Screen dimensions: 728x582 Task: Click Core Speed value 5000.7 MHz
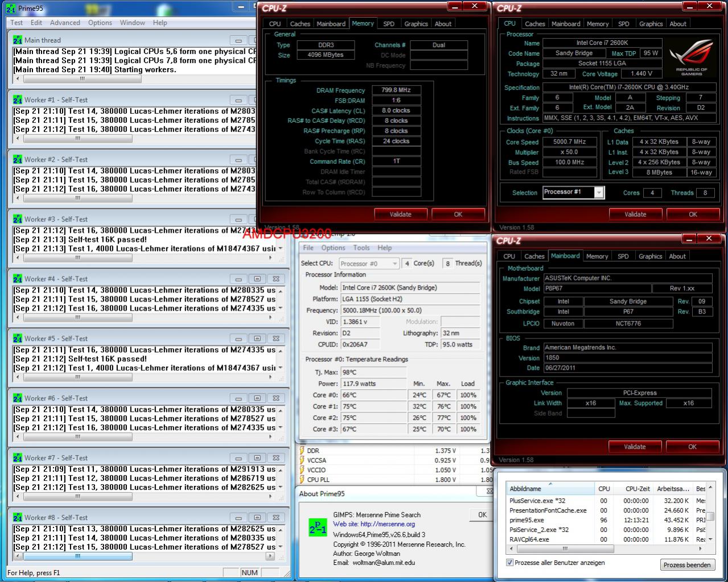[x=569, y=142]
